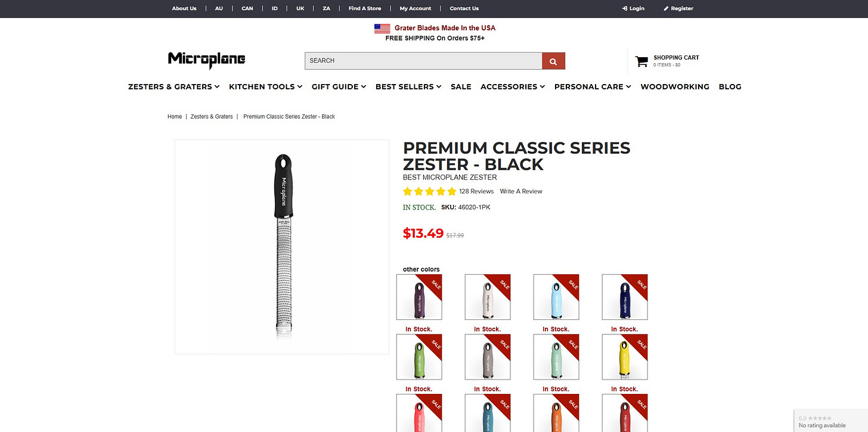
Task: Expand the Kitchen Tools dropdown
Action: coord(265,86)
